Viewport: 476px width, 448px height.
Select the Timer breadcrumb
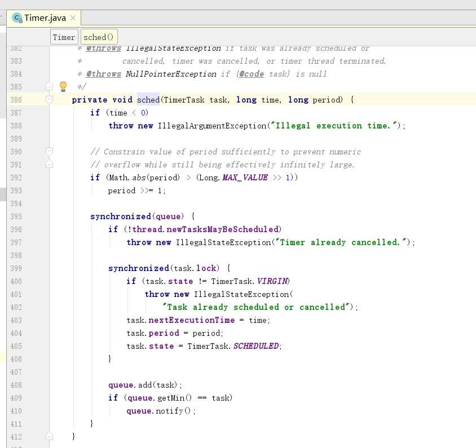coord(64,37)
